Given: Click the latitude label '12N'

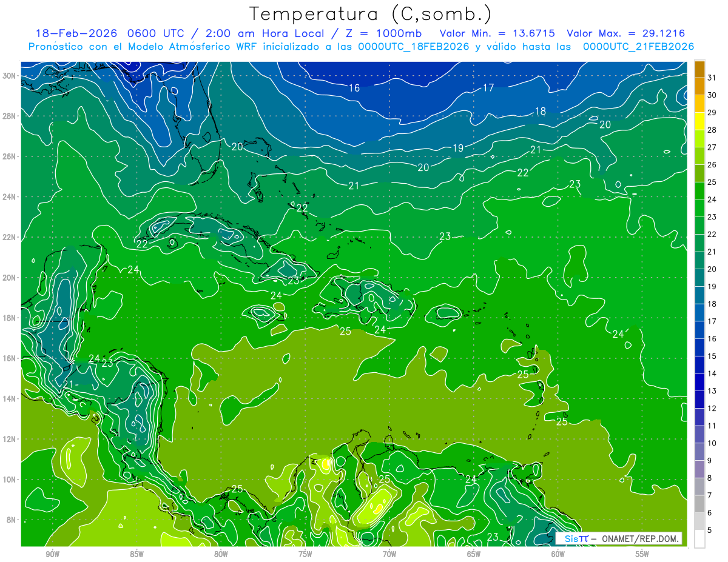Looking at the screenshot, I should coord(10,439).
